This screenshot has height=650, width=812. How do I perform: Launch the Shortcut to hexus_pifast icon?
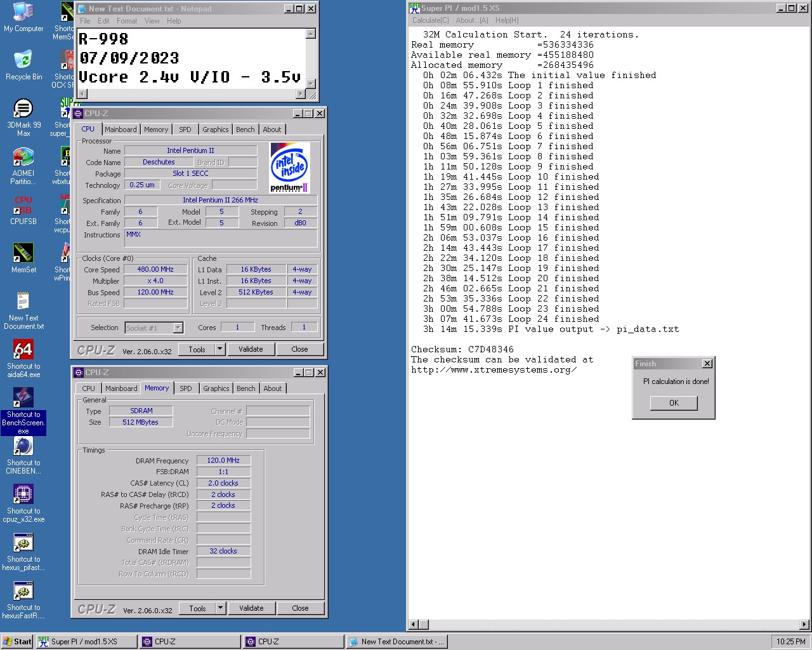point(23,552)
